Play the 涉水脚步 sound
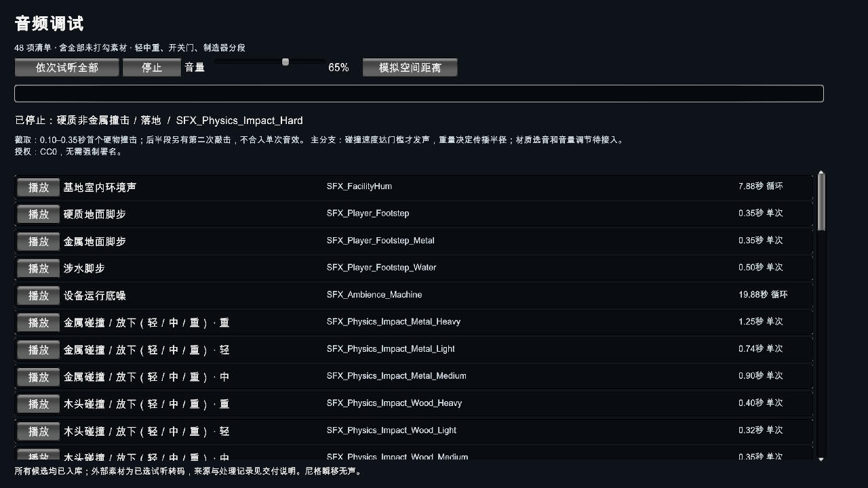Image resolution: width=868 pixels, height=488 pixels. (x=39, y=268)
